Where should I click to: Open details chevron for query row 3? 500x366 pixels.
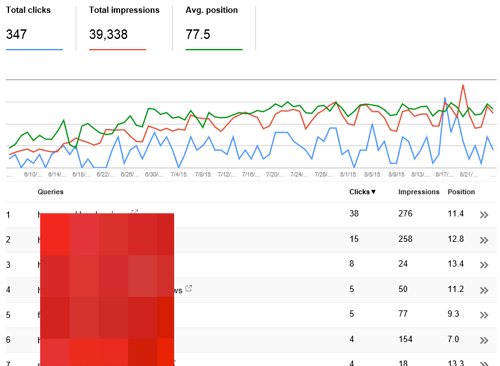[x=484, y=265]
